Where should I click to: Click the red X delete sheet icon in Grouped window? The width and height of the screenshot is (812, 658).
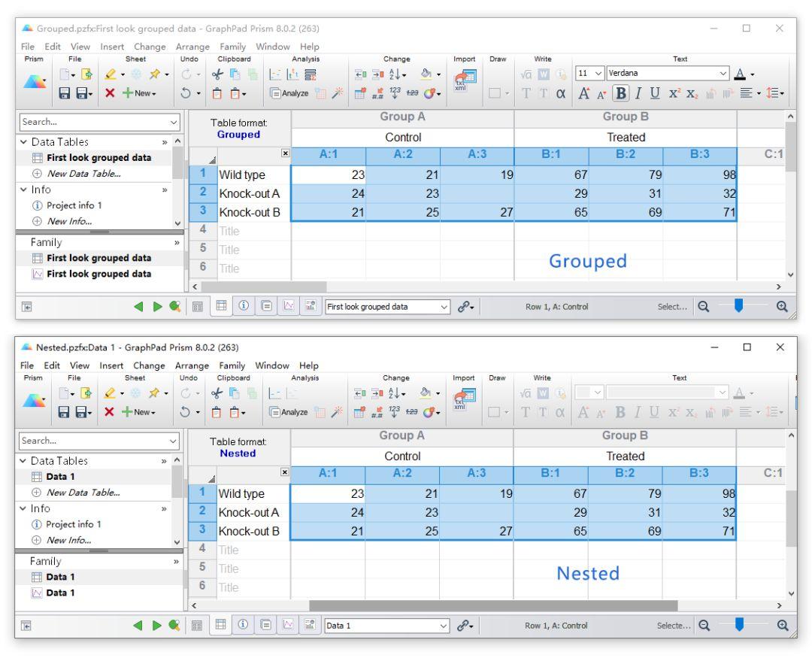[110, 93]
